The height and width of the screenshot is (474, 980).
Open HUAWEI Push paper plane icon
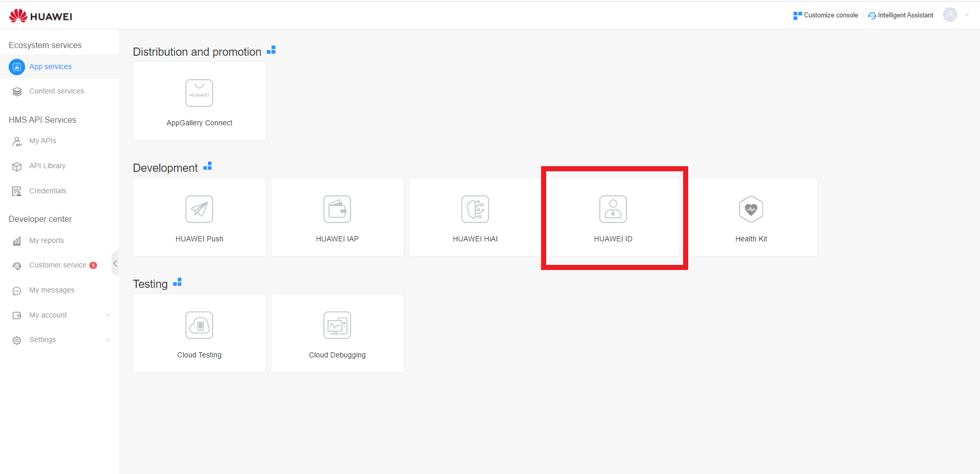click(x=199, y=209)
